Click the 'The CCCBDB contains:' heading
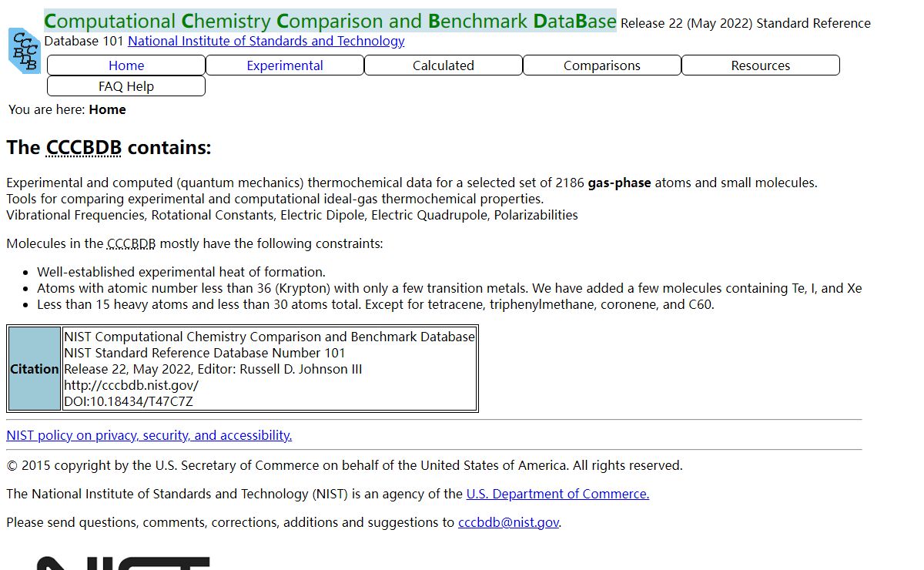924x570 pixels. coord(109,147)
